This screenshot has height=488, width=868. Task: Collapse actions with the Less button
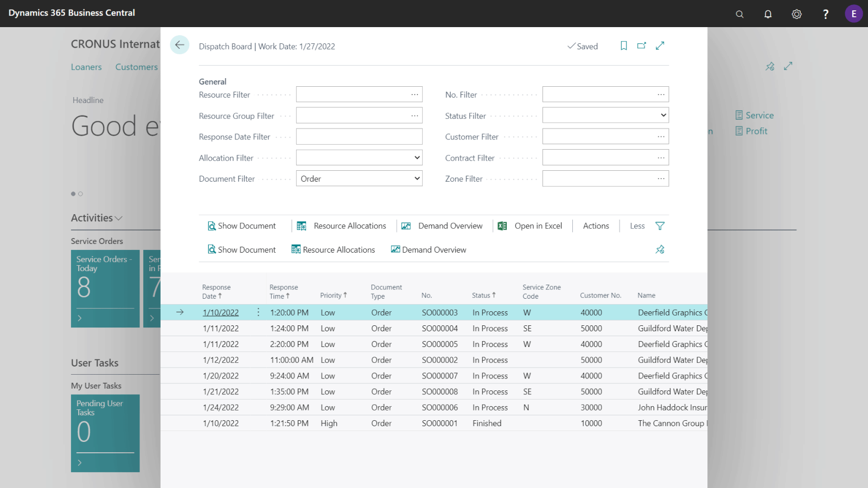[x=637, y=226]
